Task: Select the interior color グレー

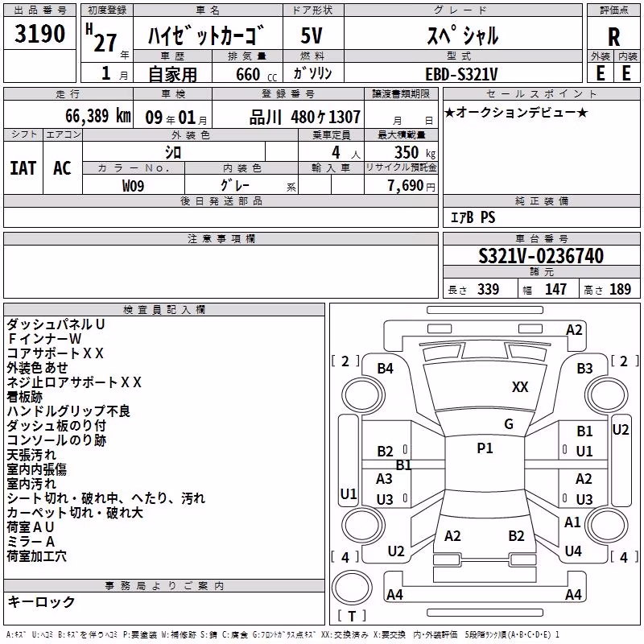Action: pyautogui.click(x=234, y=186)
